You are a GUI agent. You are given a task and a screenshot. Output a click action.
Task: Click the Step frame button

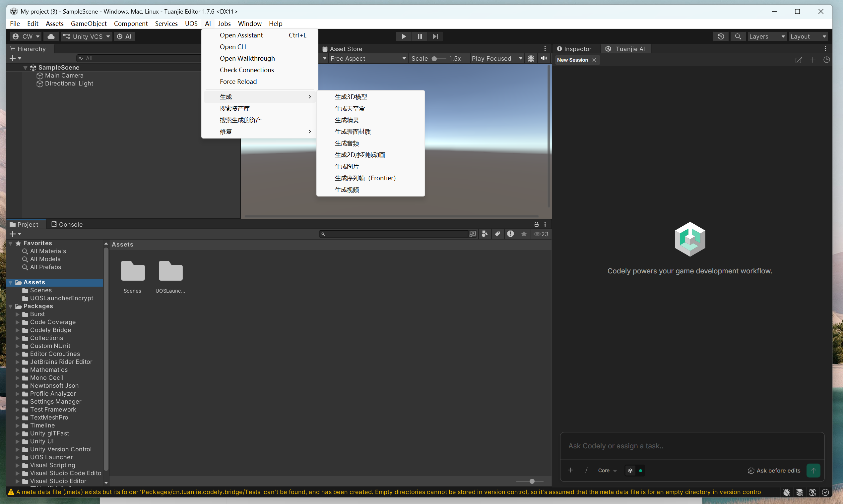pos(435,36)
